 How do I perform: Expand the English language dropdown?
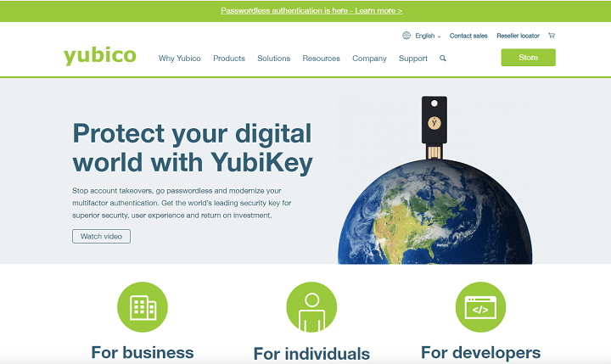tap(428, 36)
